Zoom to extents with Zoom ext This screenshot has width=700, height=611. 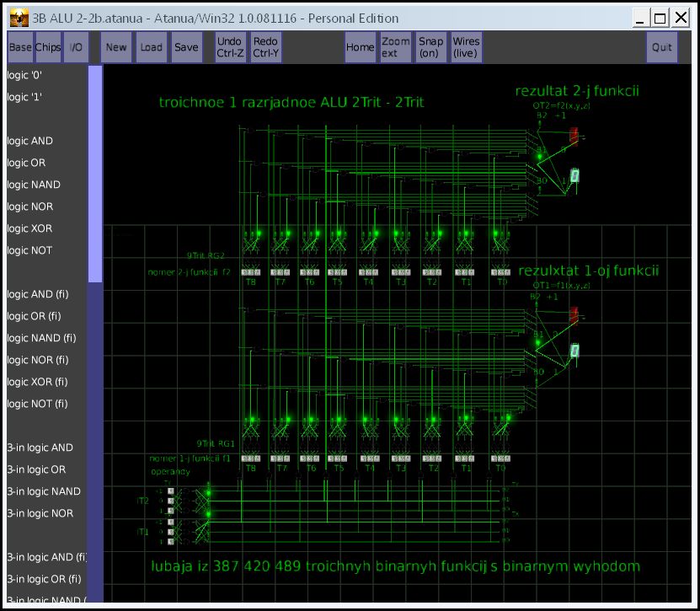click(396, 47)
